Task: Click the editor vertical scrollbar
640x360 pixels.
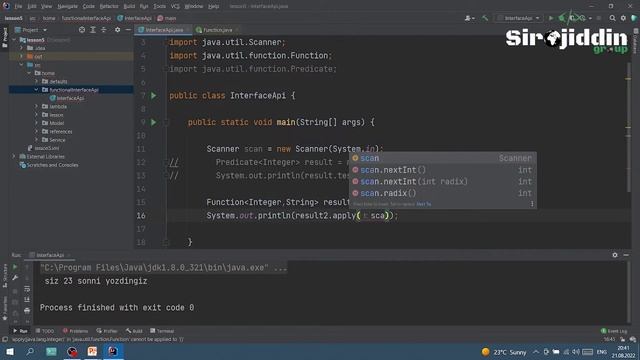Action: tap(628, 127)
